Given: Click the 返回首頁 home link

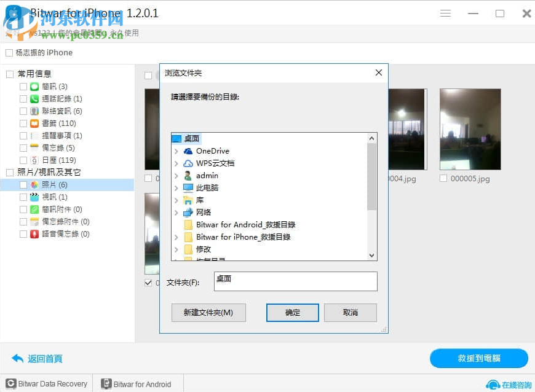Looking at the screenshot, I should click(37, 358).
